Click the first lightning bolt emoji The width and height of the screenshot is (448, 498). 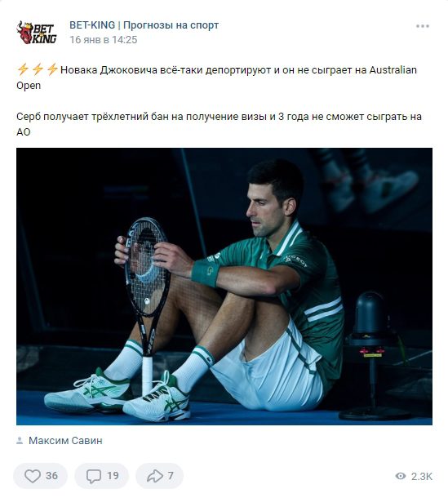pos(23,69)
